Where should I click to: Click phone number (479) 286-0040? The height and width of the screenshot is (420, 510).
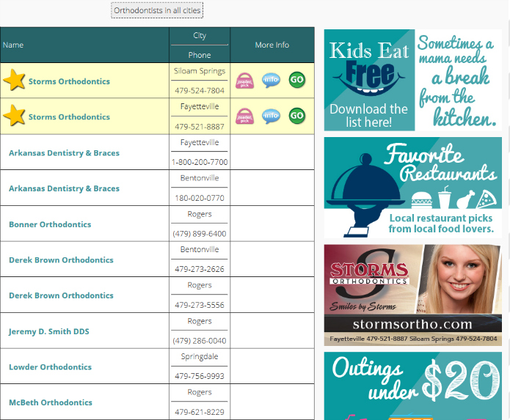pos(200,341)
